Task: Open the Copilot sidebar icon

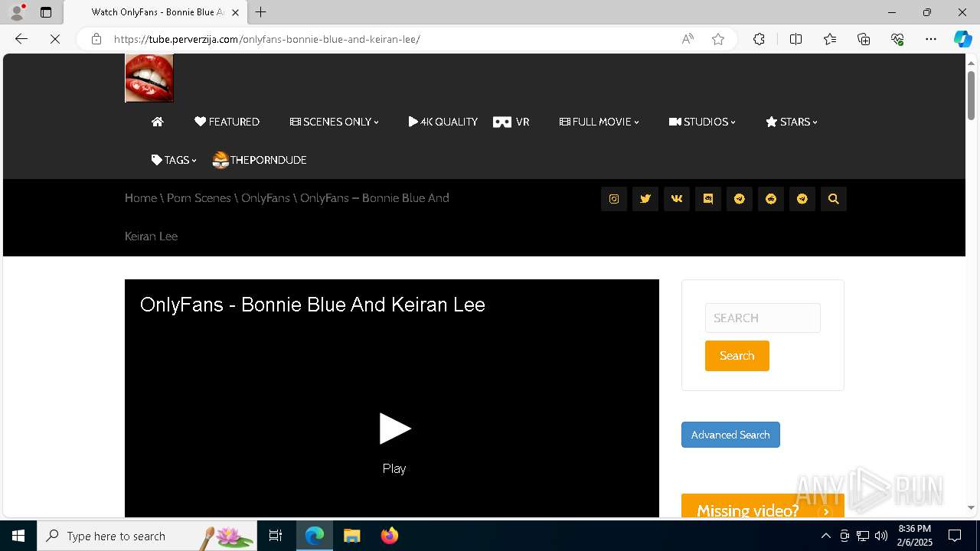Action: (962, 39)
